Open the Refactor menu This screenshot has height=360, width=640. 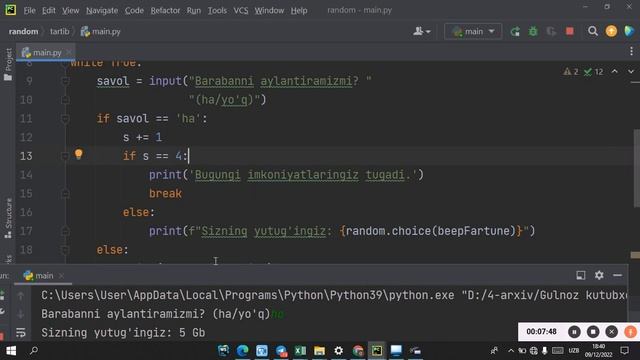click(x=165, y=10)
